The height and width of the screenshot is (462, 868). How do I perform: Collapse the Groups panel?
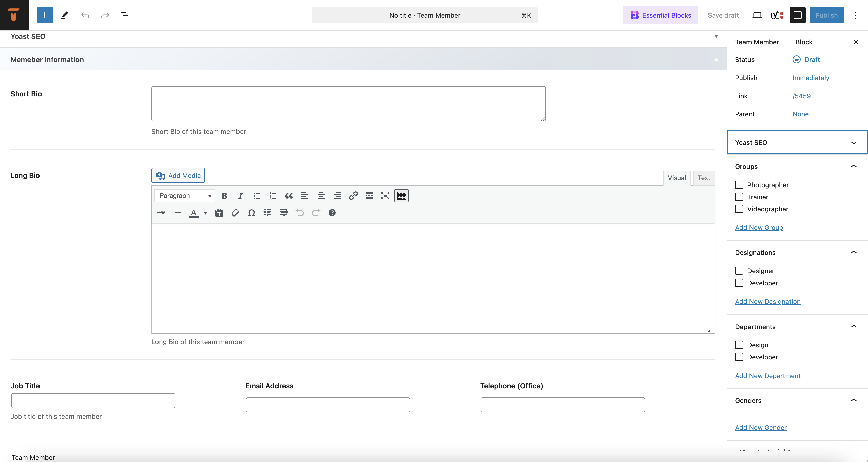[x=853, y=166]
